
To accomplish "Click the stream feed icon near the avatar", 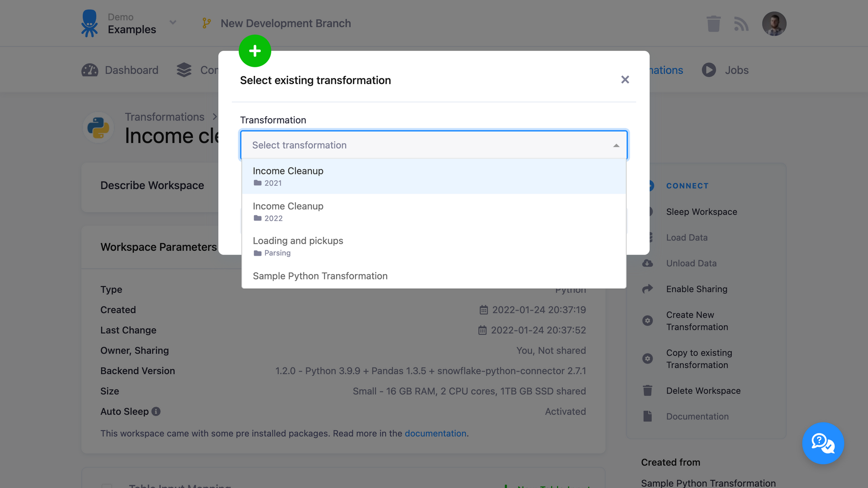I will point(742,24).
